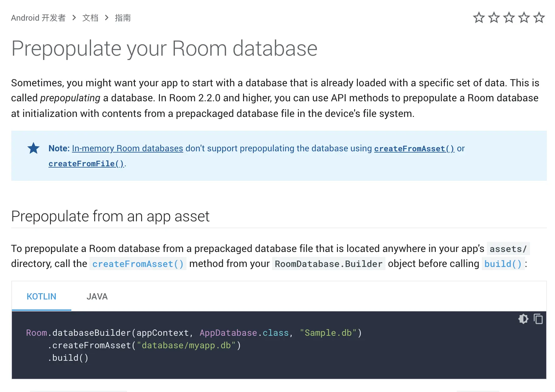The width and height of the screenshot is (555, 392).
Task: Switch to the KOTLIN code tab
Action: click(x=41, y=296)
